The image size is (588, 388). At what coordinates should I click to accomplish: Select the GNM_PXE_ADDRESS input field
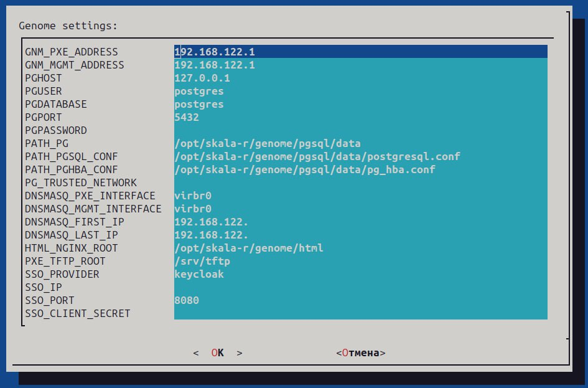360,52
